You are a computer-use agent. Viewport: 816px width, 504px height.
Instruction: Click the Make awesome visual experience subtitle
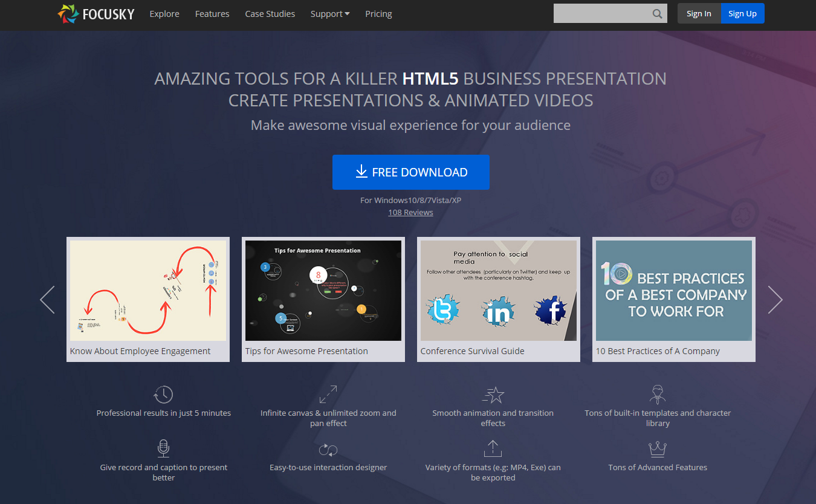click(411, 125)
